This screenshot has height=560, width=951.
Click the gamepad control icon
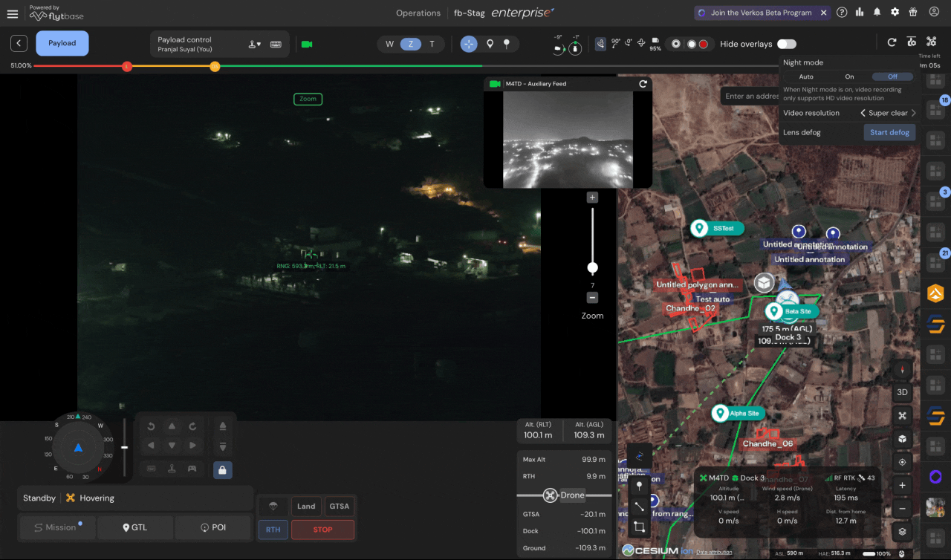(192, 469)
